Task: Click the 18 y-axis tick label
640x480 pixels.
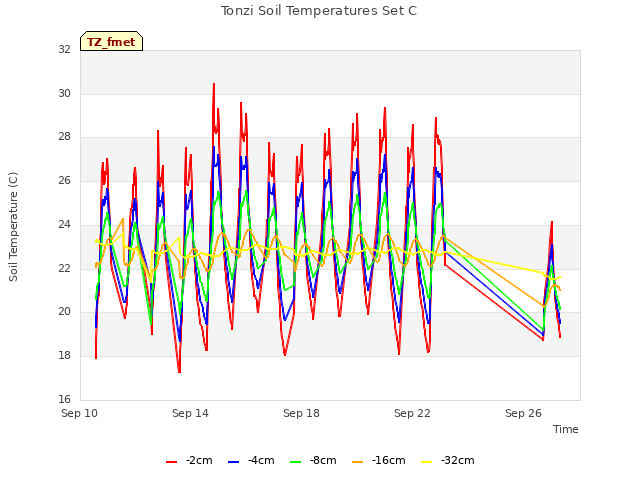Action: [x=64, y=356]
